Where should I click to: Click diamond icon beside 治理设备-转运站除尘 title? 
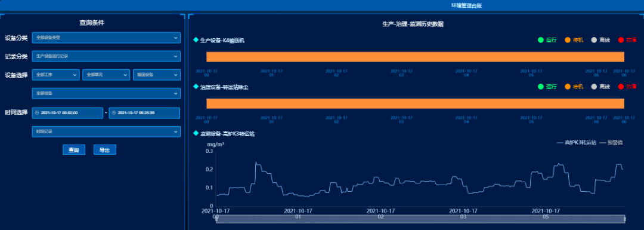click(x=196, y=87)
